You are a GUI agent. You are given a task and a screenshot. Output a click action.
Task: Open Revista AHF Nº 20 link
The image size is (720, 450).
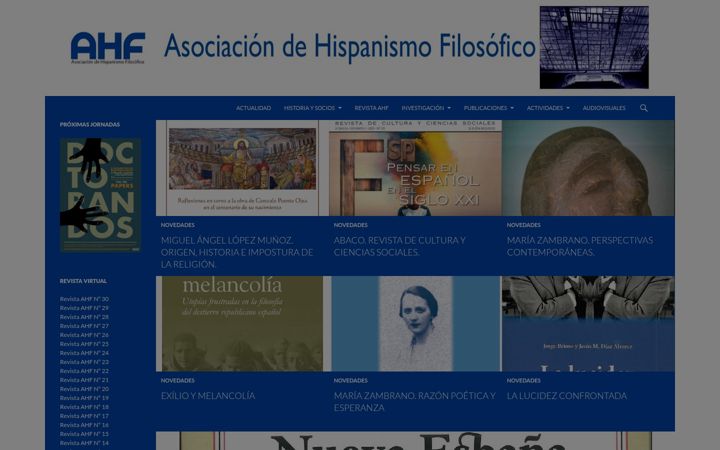tap(84, 389)
